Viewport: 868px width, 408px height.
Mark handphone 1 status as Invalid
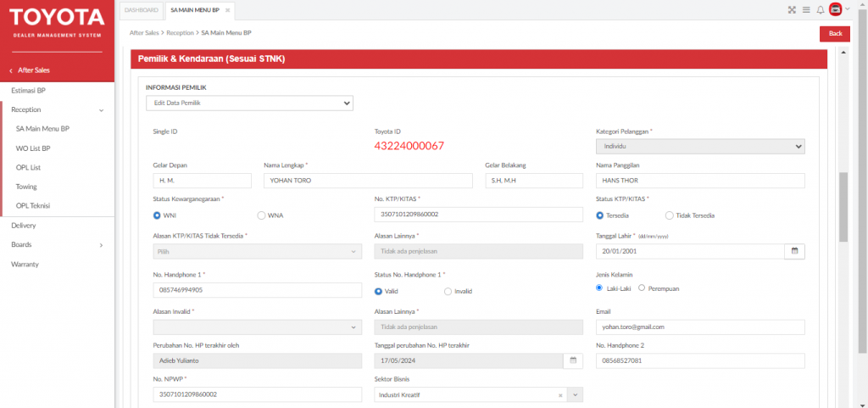pyautogui.click(x=448, y=291)
